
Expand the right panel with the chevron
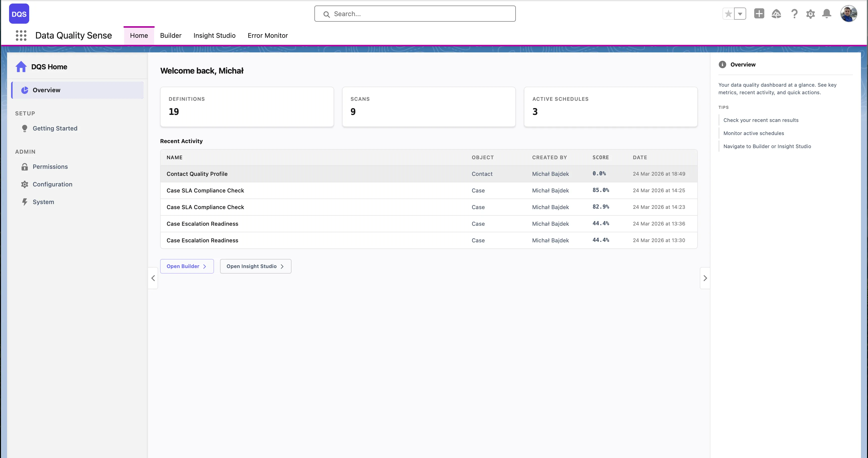[705, 278]
